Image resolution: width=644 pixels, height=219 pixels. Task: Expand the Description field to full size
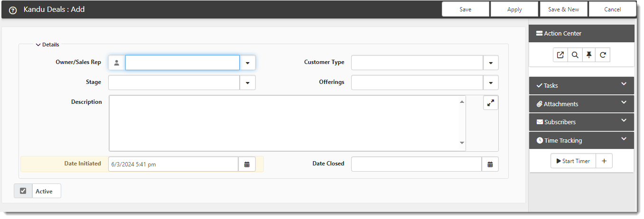point(491,102)
